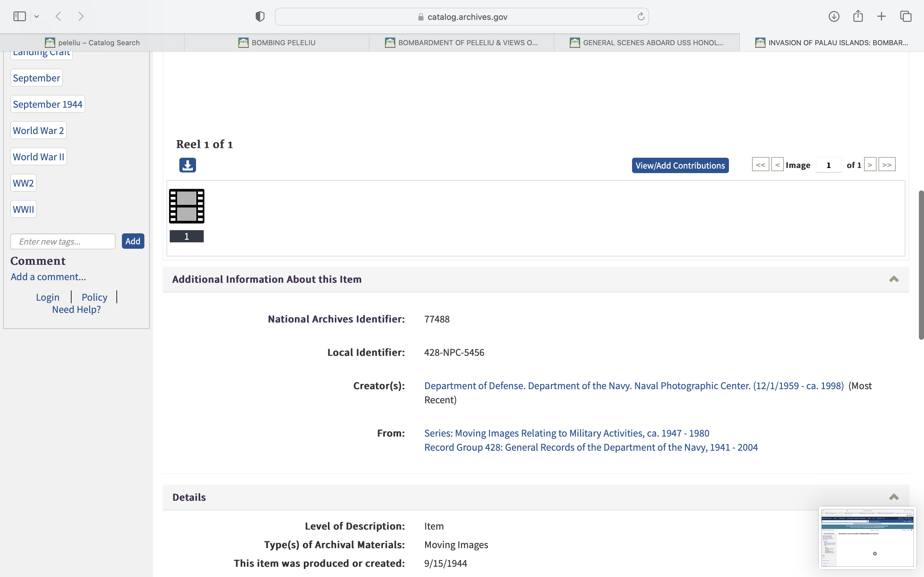
Task: Click the privacy shield icon
Action: (260, 16)
